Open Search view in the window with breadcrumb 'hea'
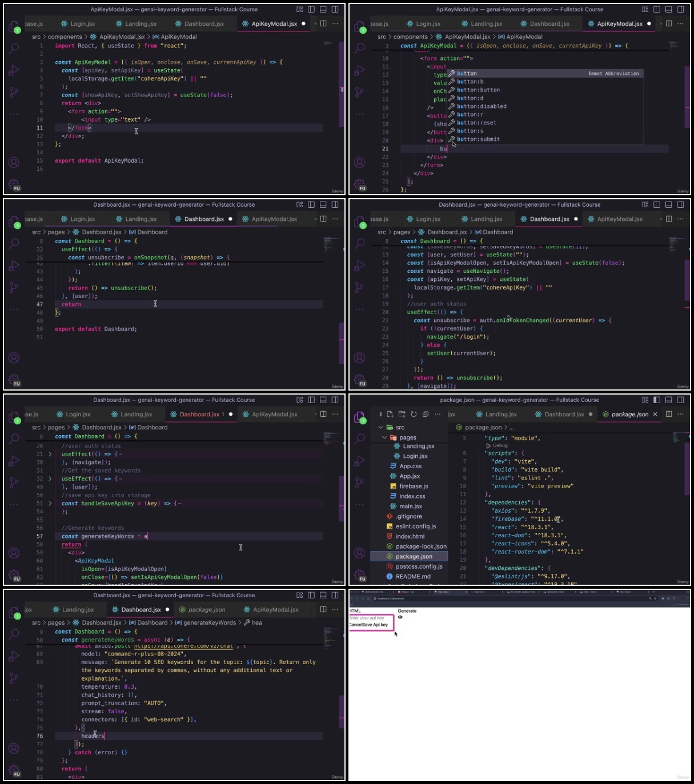The width and height of the screenshot is (694, 784). pyautogui.click(x=14, y=634)
